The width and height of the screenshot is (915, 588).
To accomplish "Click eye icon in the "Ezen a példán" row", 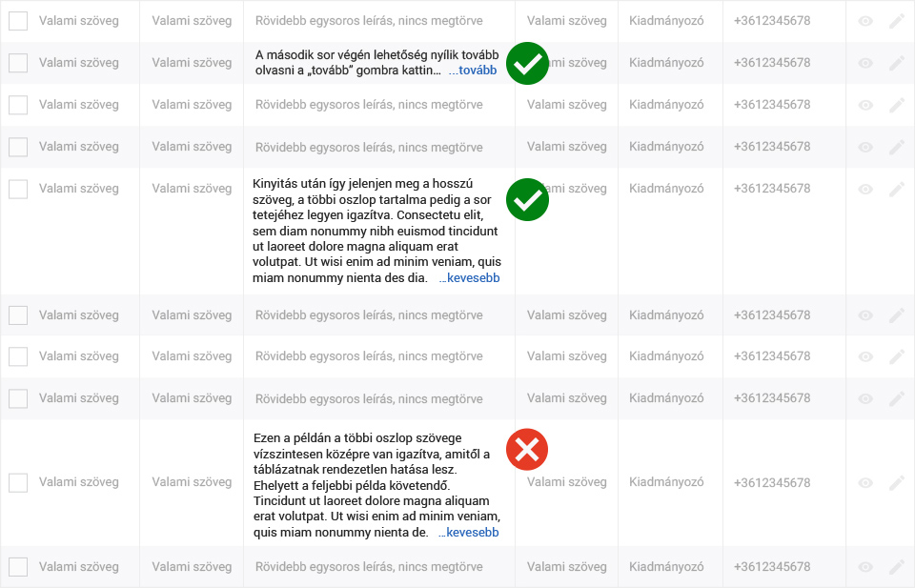I will [x=865, y=483].
